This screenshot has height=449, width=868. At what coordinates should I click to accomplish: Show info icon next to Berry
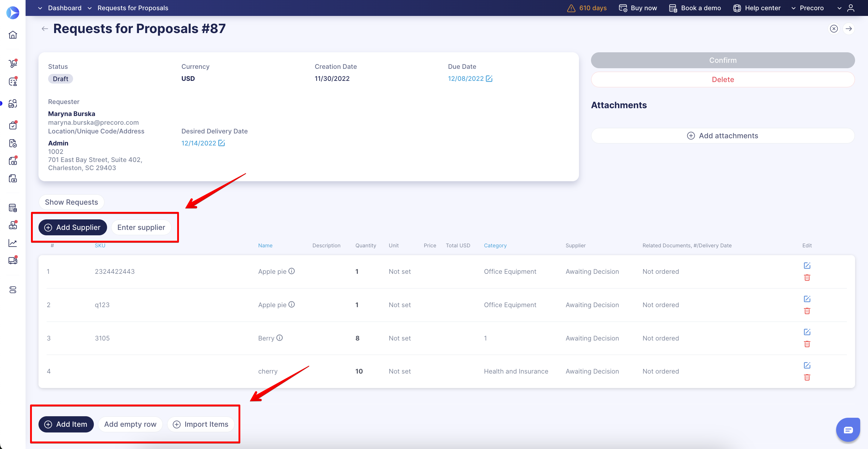point(279,338)
